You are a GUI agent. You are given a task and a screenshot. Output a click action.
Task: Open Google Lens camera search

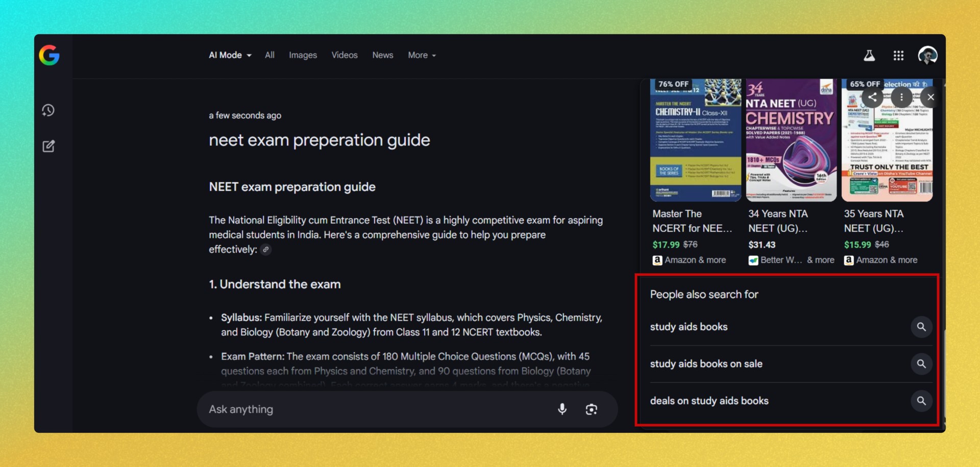tap(591, 409)
